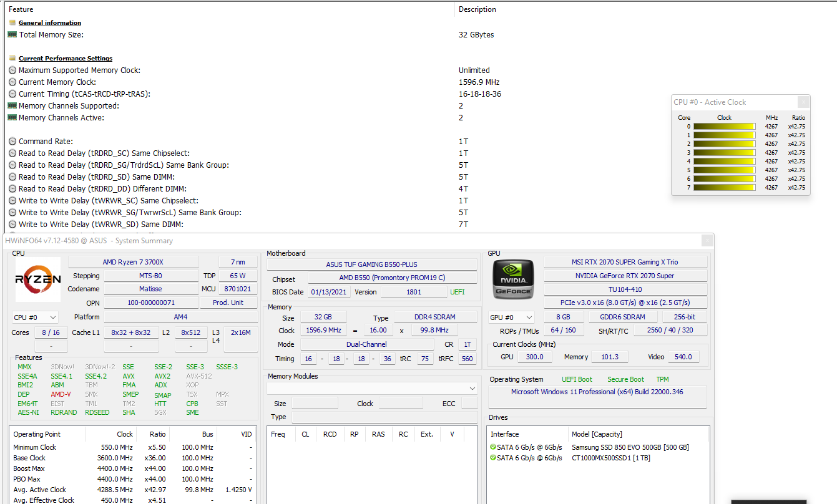
Task: Click Core 3 clock bar in Active Clock
Action: click(724, 153)
